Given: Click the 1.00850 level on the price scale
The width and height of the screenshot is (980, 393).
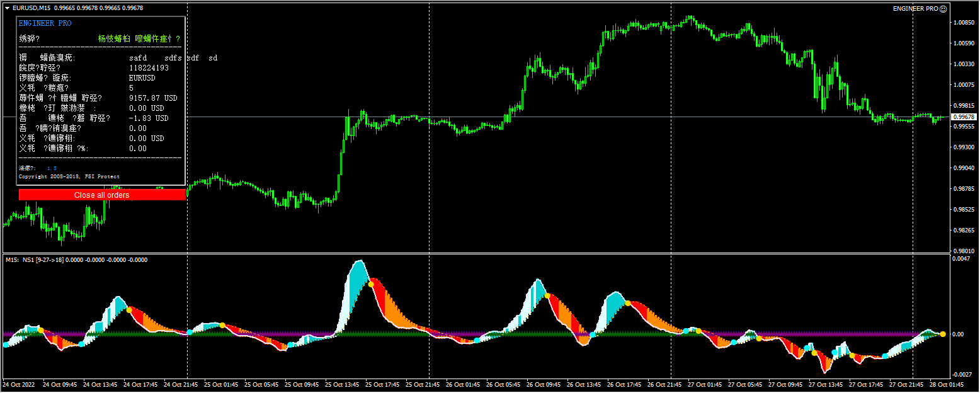Looking at the screenshot, I should click(964, 22).
